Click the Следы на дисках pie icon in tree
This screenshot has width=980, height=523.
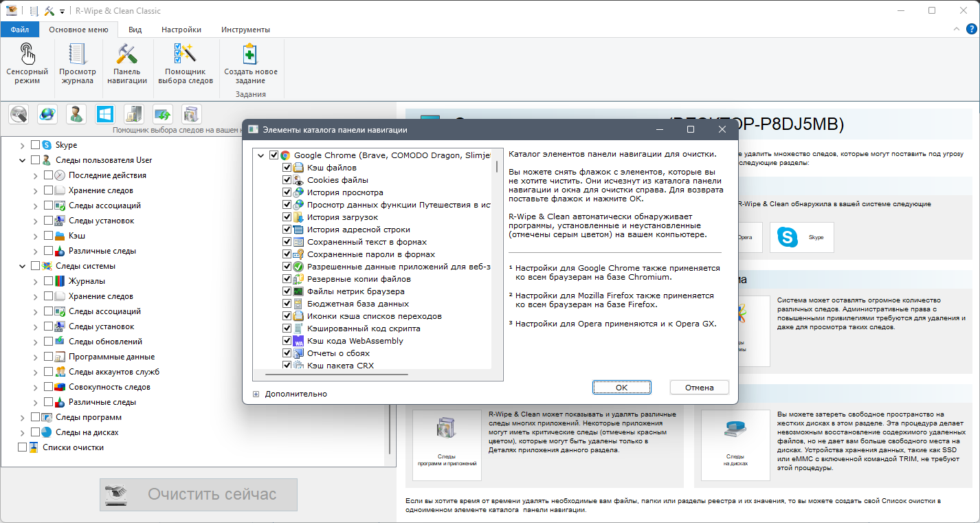click(47, 432)
